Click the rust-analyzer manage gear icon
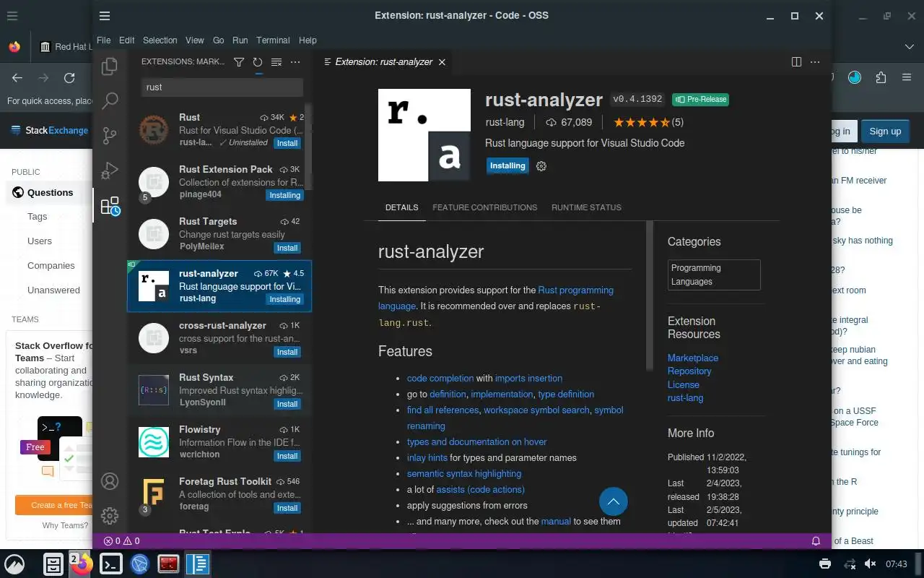Screen dimensions: 924x578 pyautogui.click(x=541, y=166)
